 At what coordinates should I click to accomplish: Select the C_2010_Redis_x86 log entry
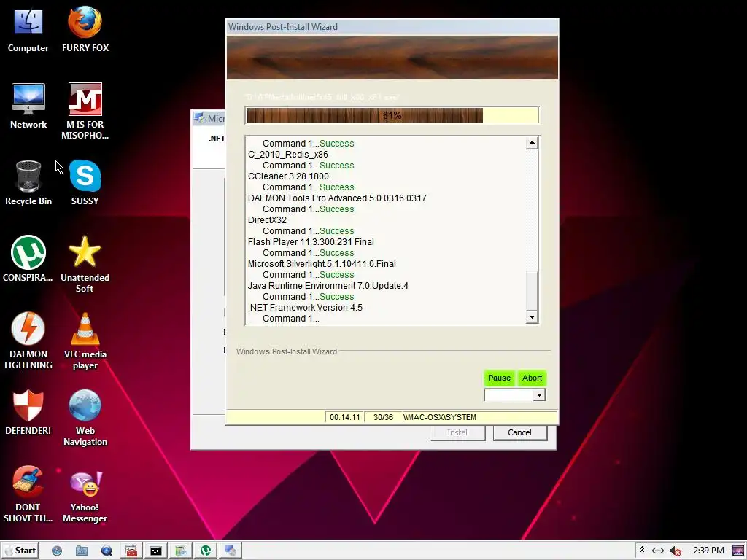pyautogui.click(x=287, y=155)
